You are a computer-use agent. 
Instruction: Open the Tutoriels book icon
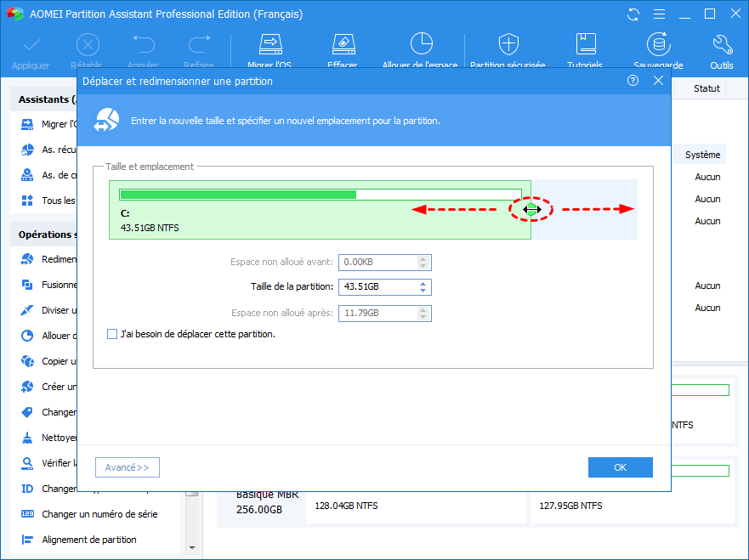[x=585, y=44]
